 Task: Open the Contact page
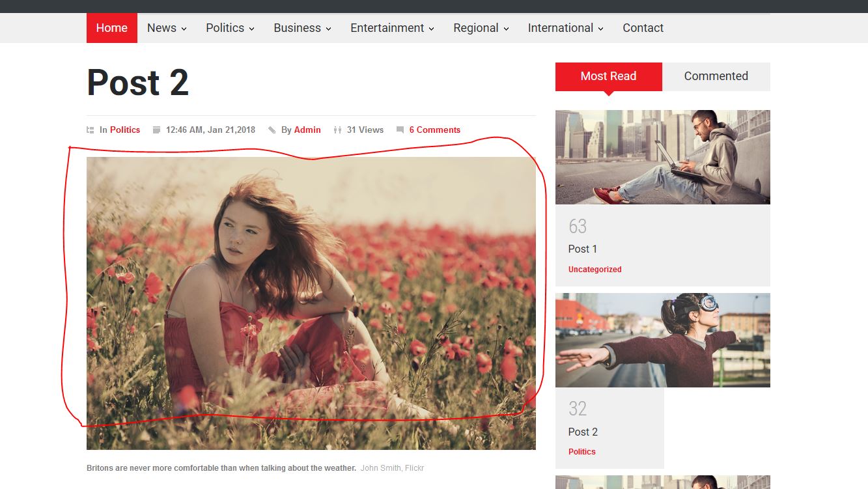643,28
